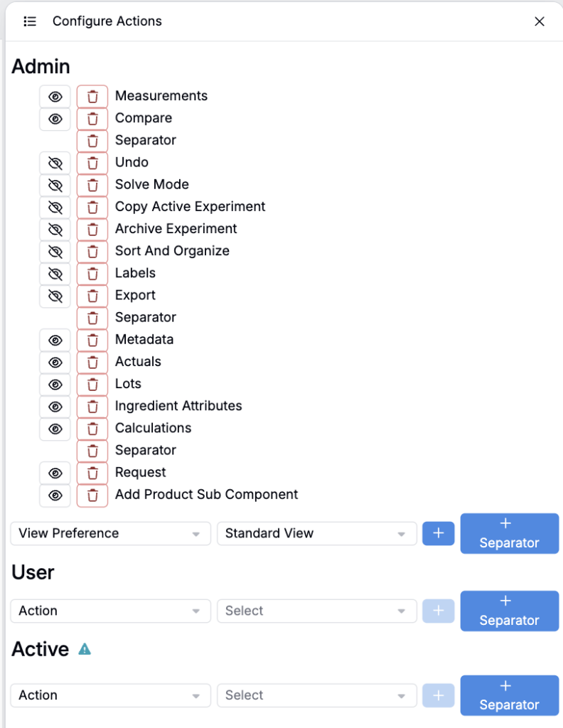This screenshot has height=728, width=563.
Task: Click the plus button next to Standard View
Action: pos(439,534)
